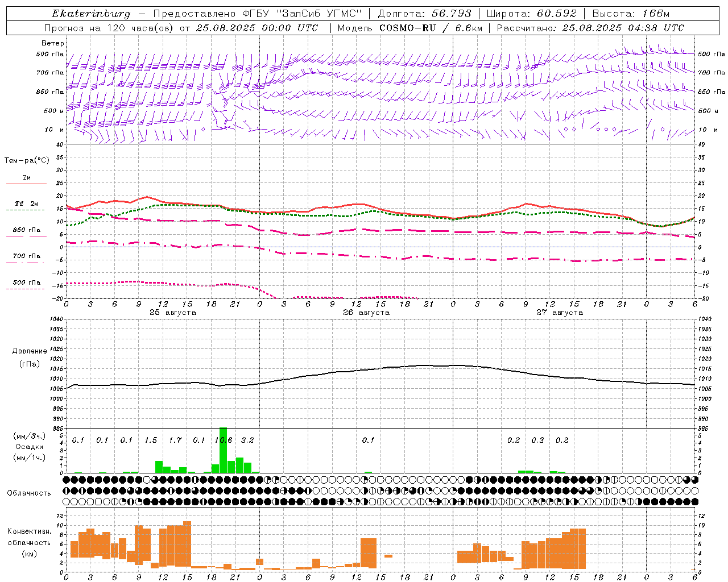
Task: Click the 850 гПа temperature legend label
Action: [27, 230]
